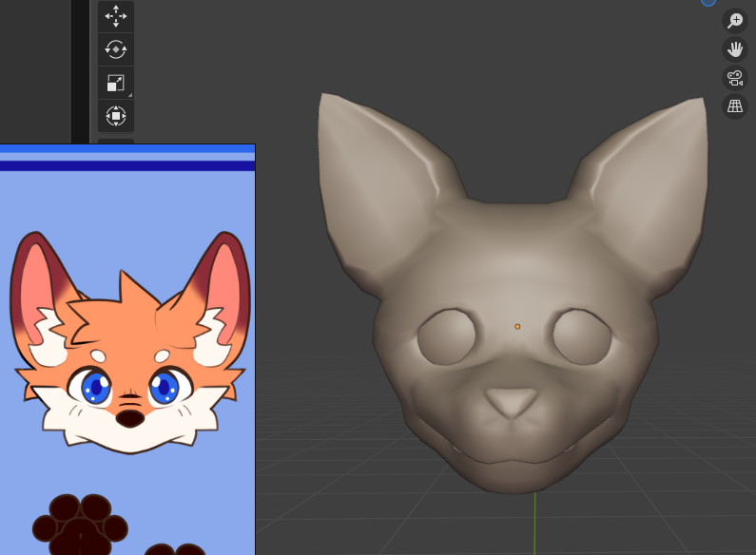Viewport: 756px width, 555px height.
Task: Click the viewport zoom magnifier icon
Action: pos(735,21)
